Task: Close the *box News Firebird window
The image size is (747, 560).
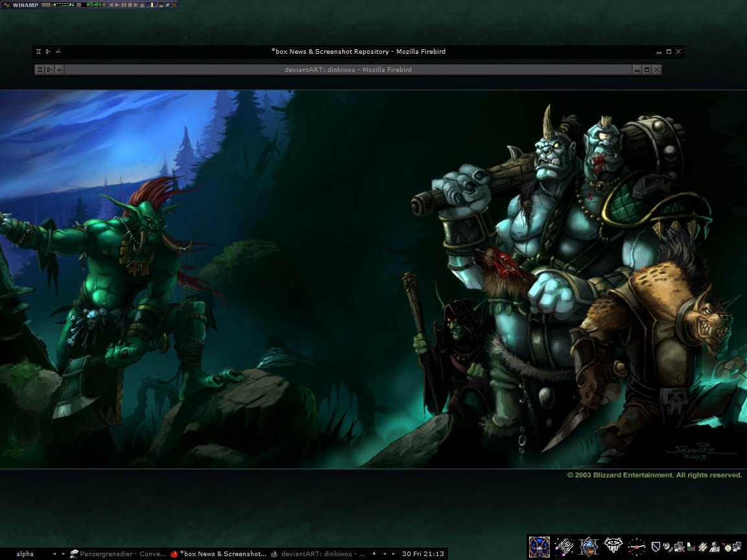Action: 679,51
